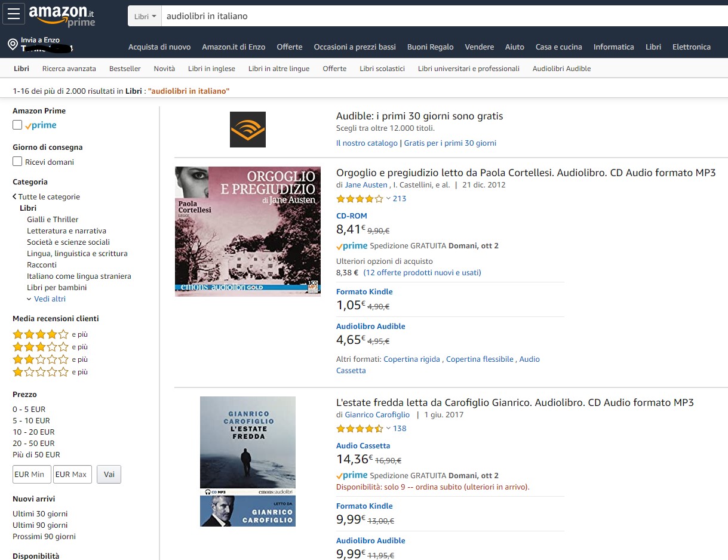Filter by three stars and up
Viewport: 728px width, 560px height.
(41, 347)
